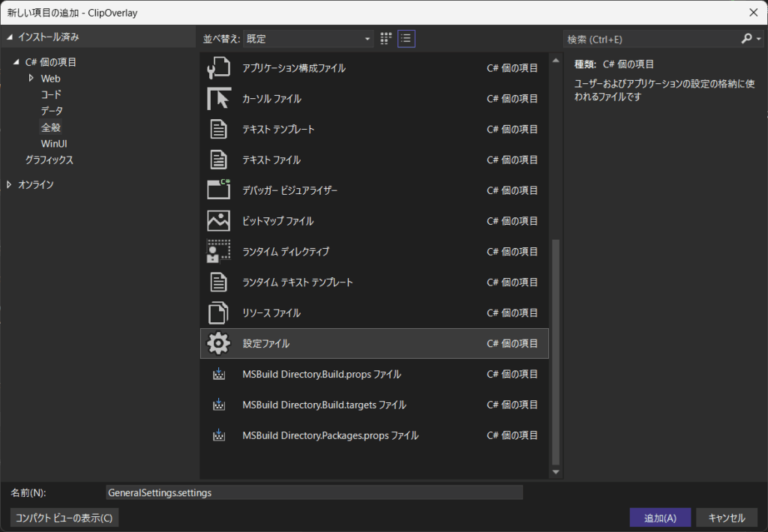768x532 pixels.
Task: Collapse the インストール済み section
Action: (10, 37)
